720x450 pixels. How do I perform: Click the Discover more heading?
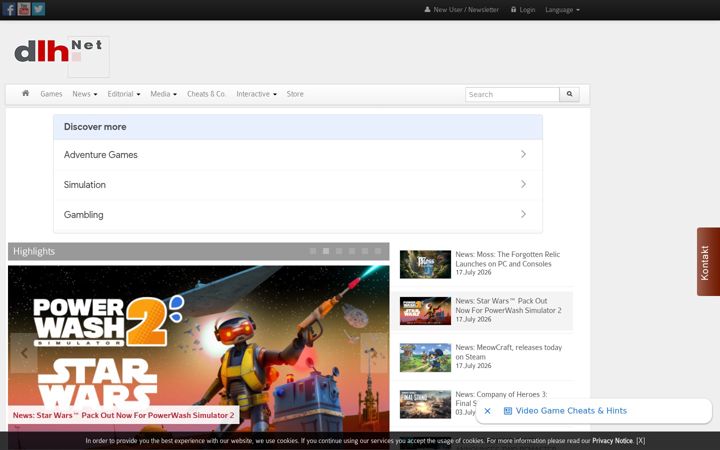point(95,127)
